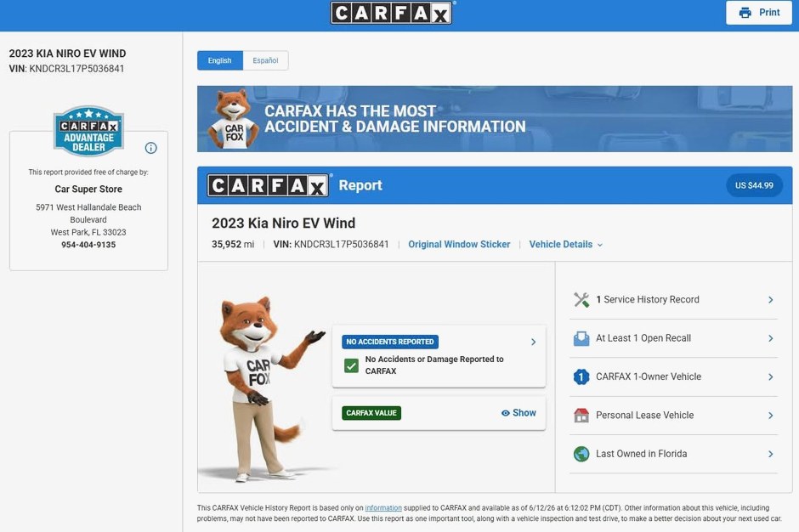This screenshot has width=799, height=532.
Task: Click the CARFAX logo in the Report header
Action: coord(268,185)
